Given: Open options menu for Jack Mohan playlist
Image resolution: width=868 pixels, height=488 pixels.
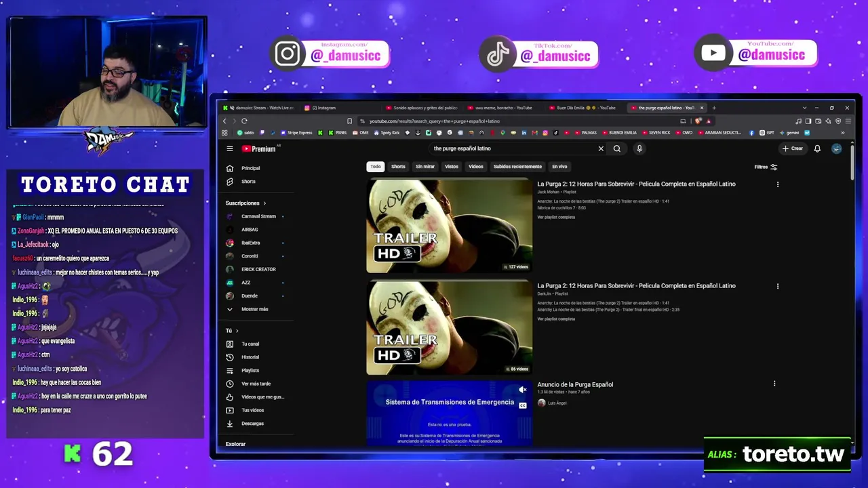Looking at the screenshot, I should [778, 184].
